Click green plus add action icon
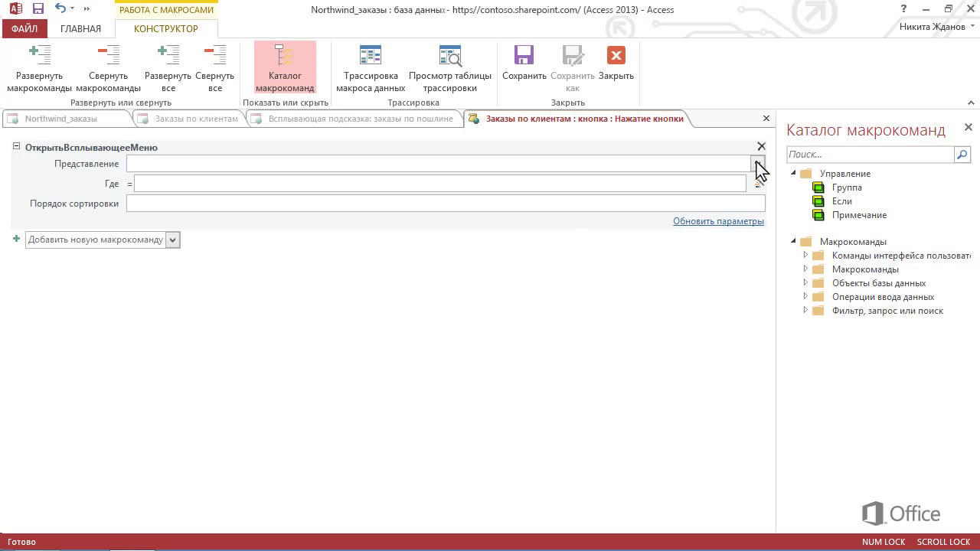This screenshot has height=551, width=980. click(16, 239)
